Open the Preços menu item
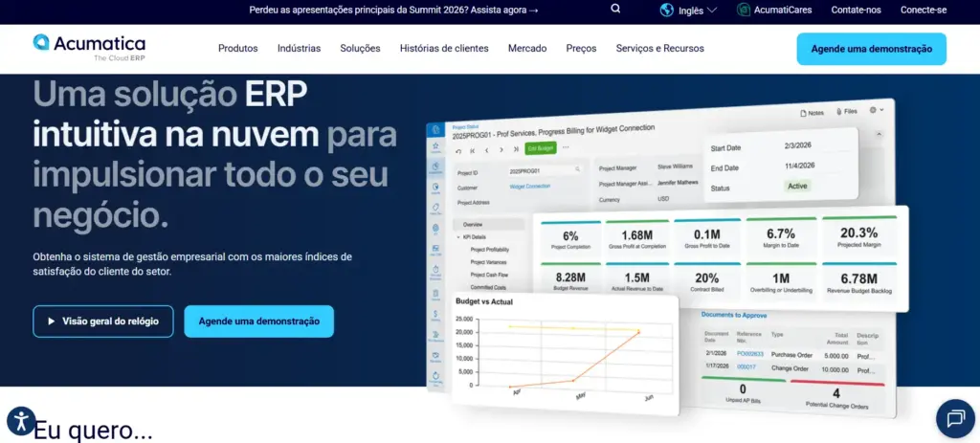Image resolution: width=980 pixels, height=443 pixels. [581, 48]
